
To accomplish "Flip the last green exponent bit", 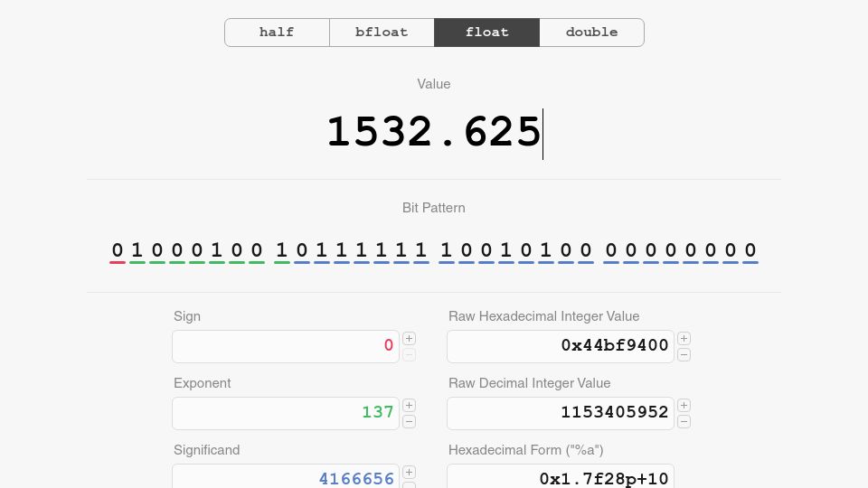I will pyautogui.click(x=282, y=251).
